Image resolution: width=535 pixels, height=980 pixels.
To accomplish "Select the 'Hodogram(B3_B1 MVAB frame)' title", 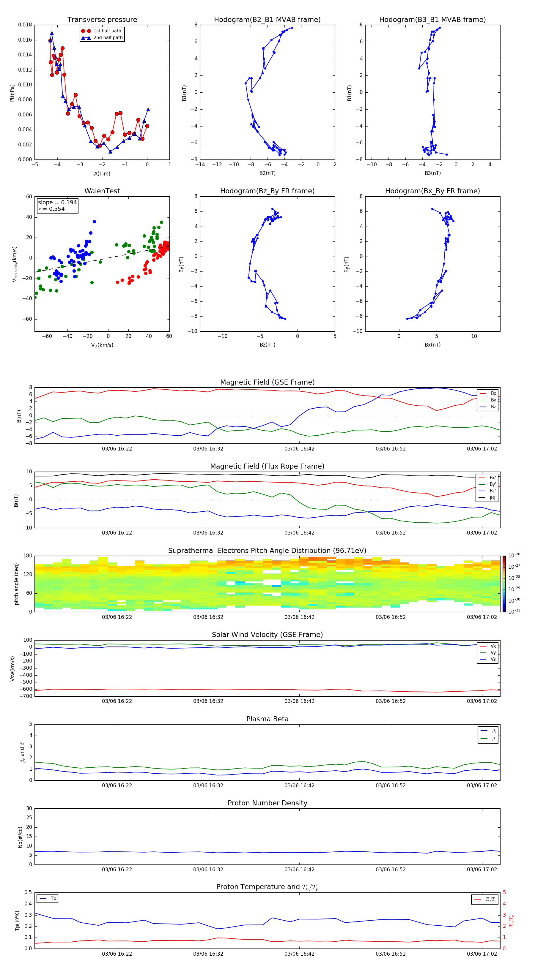I will pyautogui.click(x=432, y=20).
